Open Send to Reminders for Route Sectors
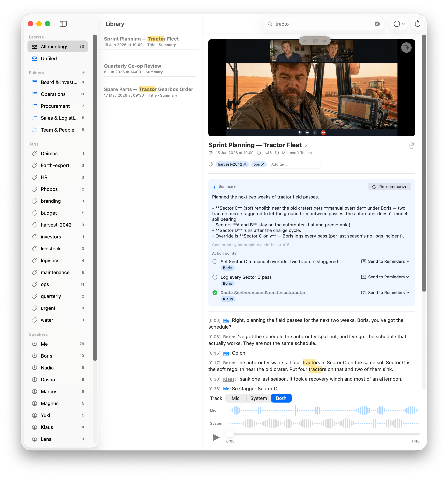 pos(385,293)
